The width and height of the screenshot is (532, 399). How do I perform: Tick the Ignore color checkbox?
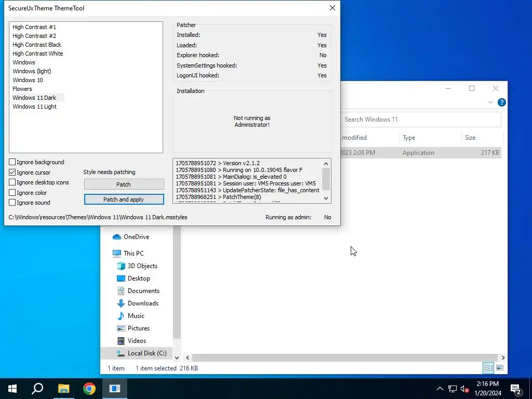[12, 192]
